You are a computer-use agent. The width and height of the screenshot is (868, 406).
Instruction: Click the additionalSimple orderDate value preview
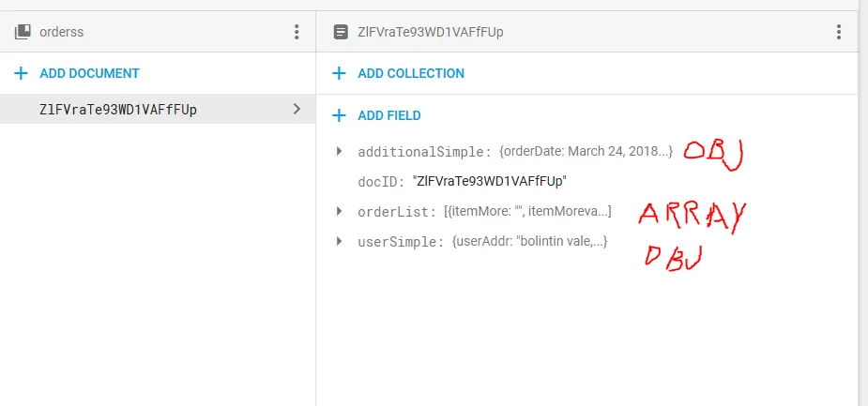(x=586, y=151)
